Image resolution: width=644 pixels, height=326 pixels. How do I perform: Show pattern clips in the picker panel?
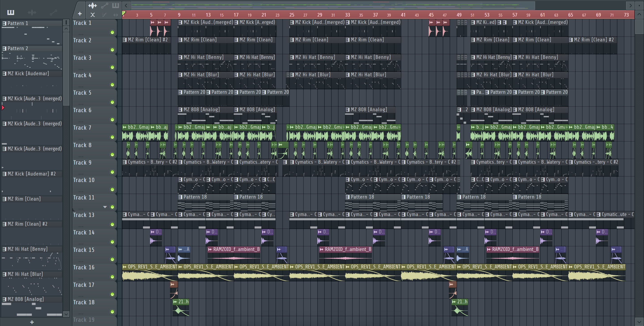(x=11, y=12)
